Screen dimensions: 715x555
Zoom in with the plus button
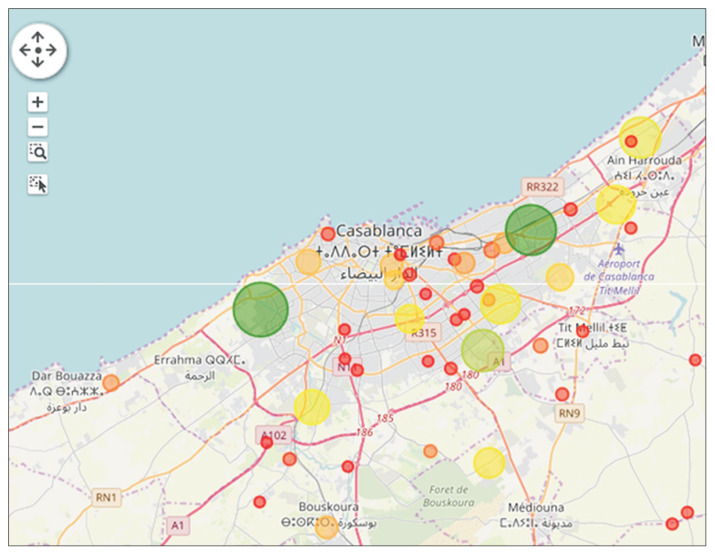point(38,102)
